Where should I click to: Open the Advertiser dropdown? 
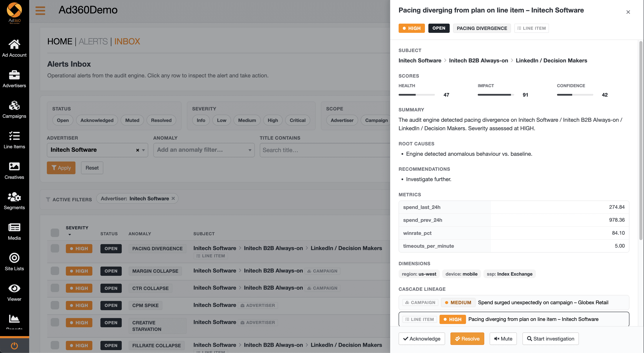coord(97,150)
